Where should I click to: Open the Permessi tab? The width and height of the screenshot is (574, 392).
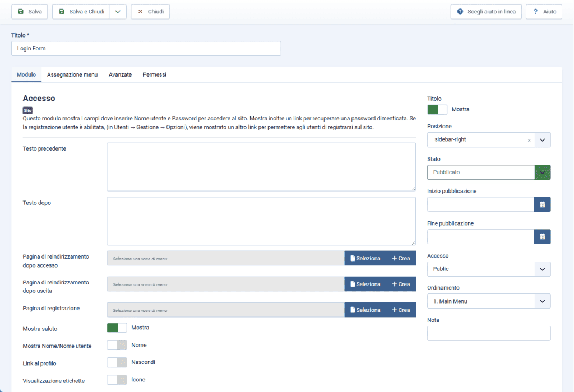(x=155, y=74)
